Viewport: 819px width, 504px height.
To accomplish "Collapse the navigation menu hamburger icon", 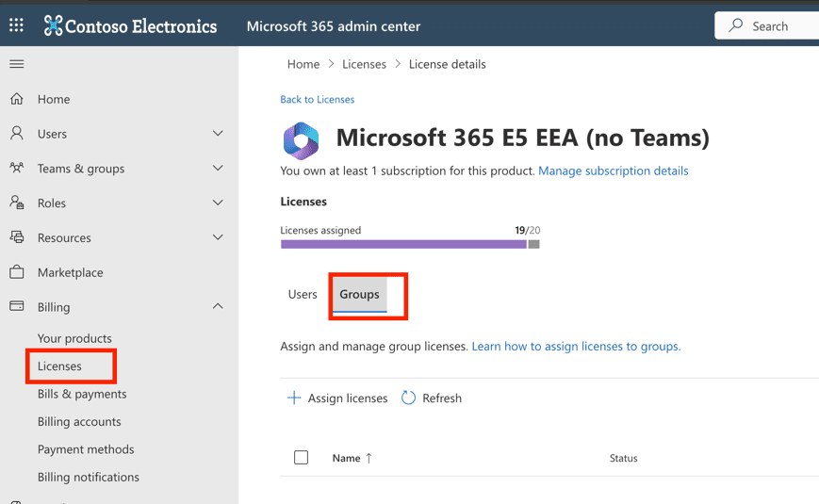I will (17, 64).
